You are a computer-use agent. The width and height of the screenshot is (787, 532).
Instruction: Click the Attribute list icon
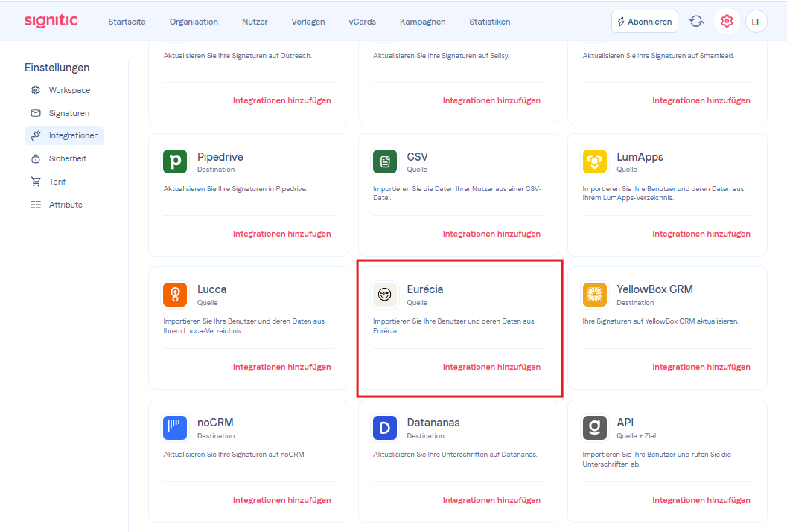36,205
